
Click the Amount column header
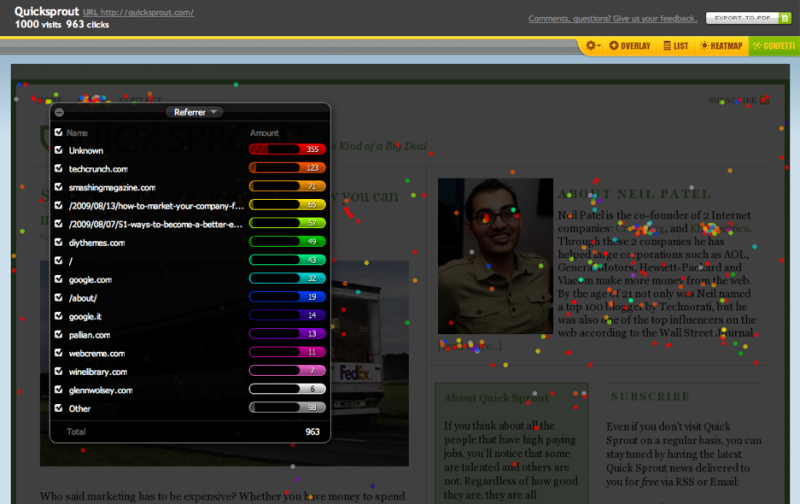coord(264,133)
